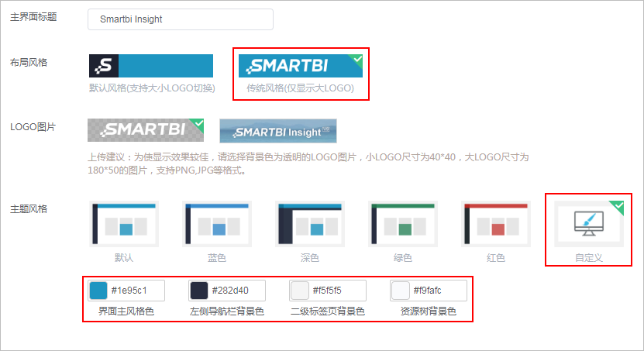Select the 默认 theme style
Screen dimensions: 644x351
pos(124,224)
